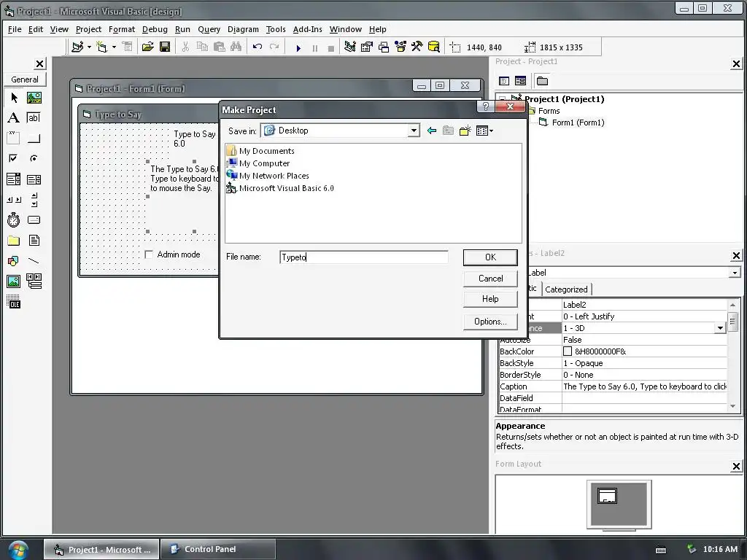Select the FileListBox control in the toolbox
The width and height of the screenshot is (747, 560).
point(34,241)
